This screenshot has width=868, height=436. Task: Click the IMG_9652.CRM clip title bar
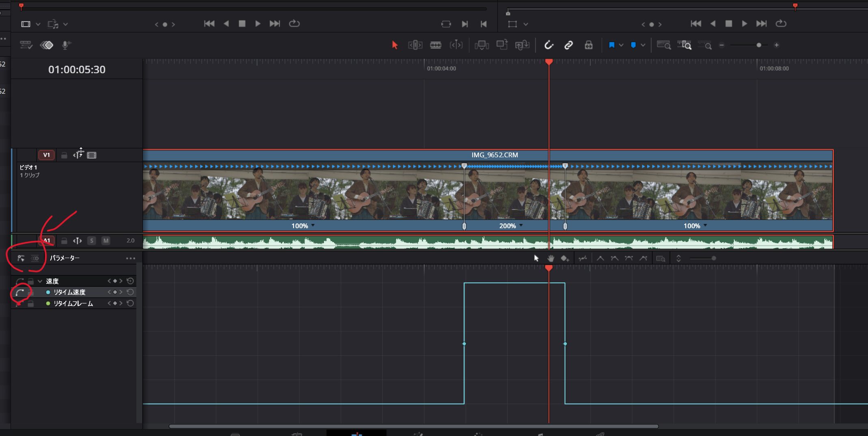click(494, 155)
